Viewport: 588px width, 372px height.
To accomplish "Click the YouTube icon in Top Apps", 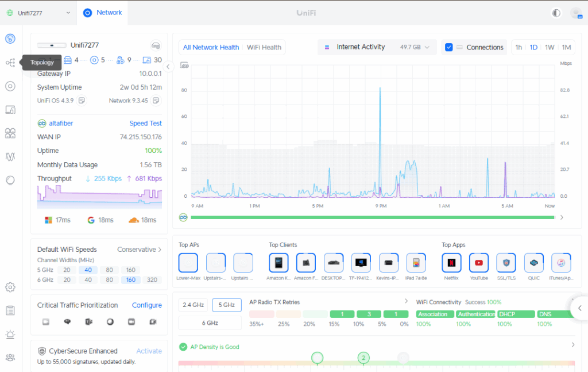I will (x=479, y=263).
